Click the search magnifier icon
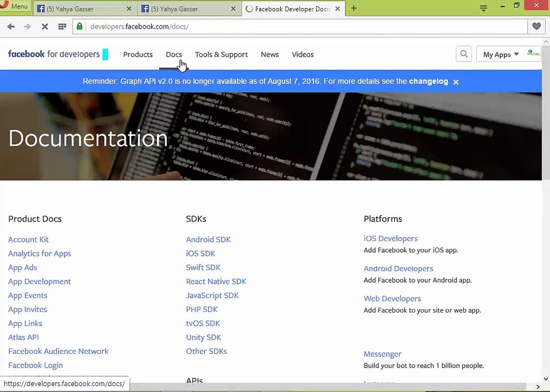Viewport: 550px width, 392px height. point(464,54)
